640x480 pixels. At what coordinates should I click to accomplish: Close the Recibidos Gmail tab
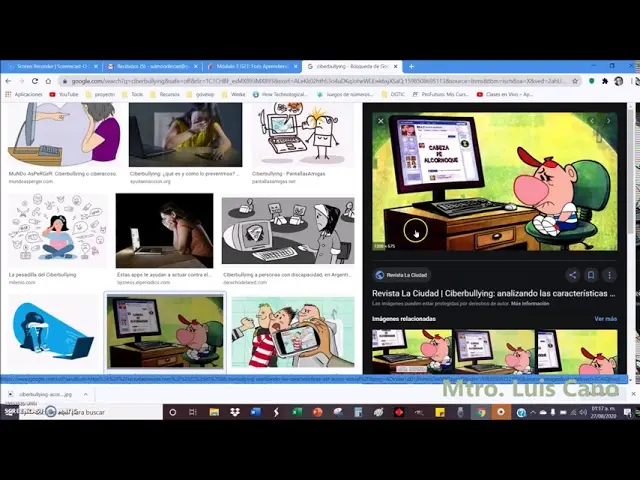tap(196, 66)
